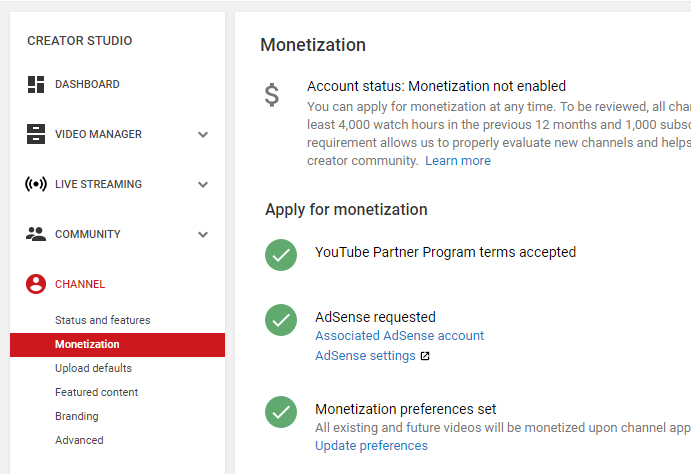Click the 'Monetization preferences set' text
The height and width of the screenshot is (474, 691).
coord(405,409)
